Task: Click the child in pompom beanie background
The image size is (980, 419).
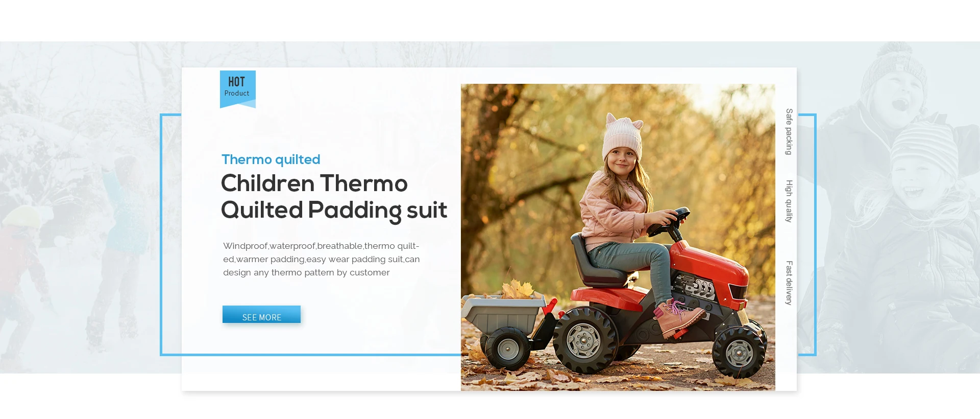Action: (894, 82)
